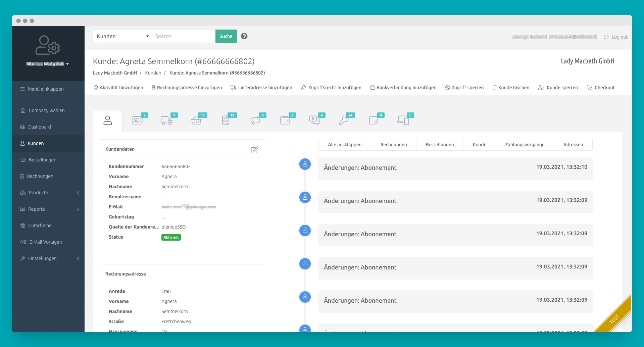Collapse menu via Menü einklappen
644x347 pixels.
pyautogui.click(x=42, y=89)
